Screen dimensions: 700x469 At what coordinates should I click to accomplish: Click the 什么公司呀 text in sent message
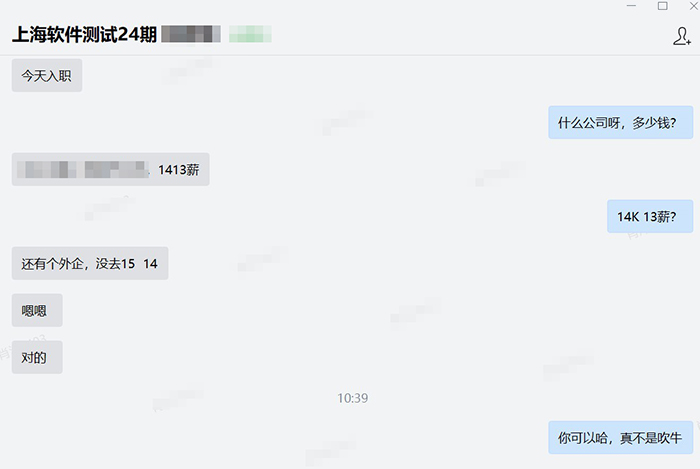click(589, 123)
